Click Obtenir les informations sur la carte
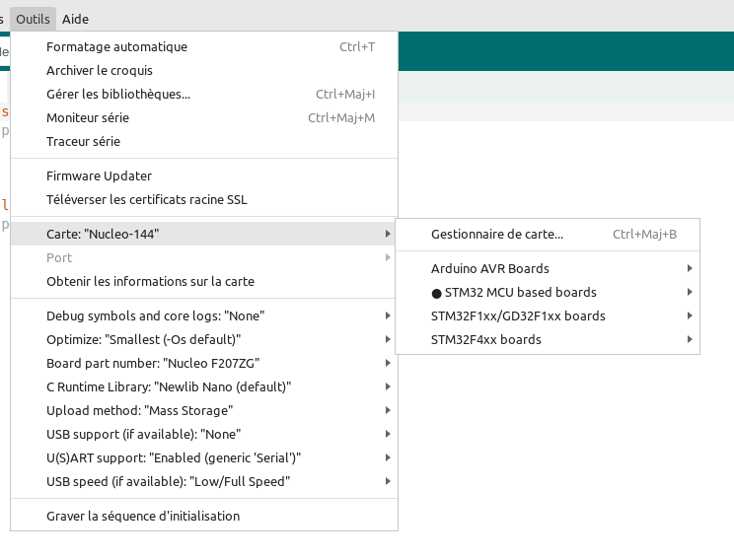The width and height of the screenshot is (734, 560). point(150,281)
